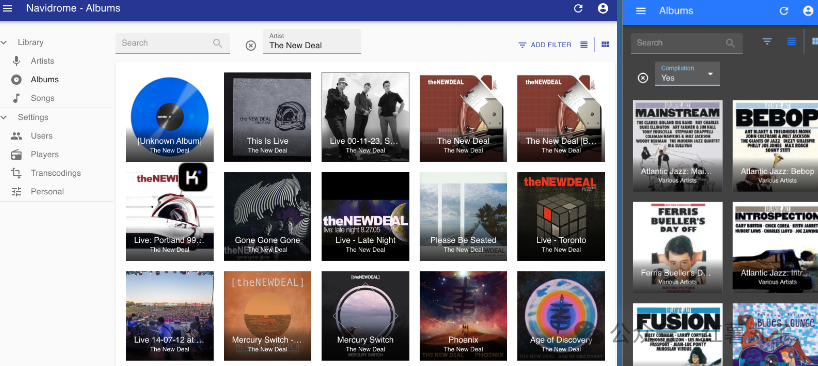Click refresh icon in dark Albums window

784,11
